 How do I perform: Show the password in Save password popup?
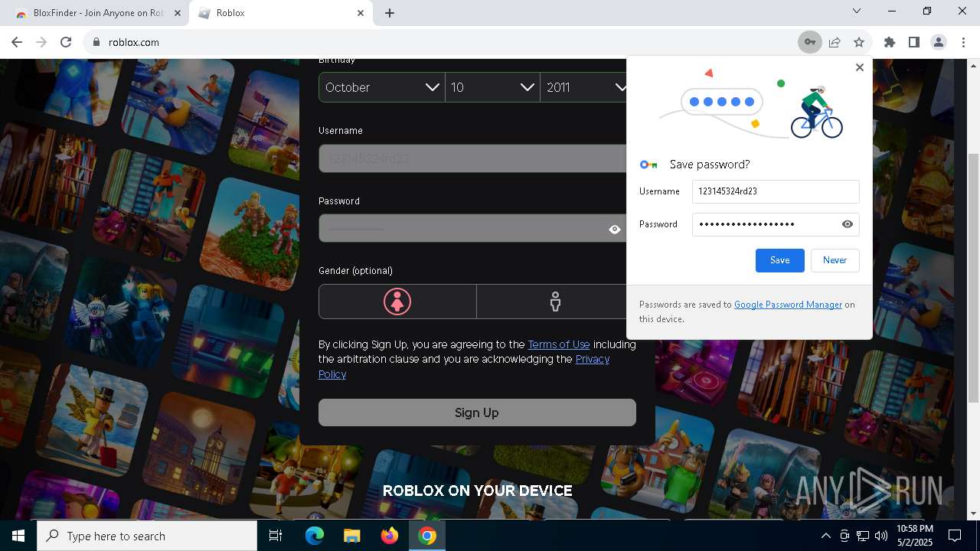point(848,224)
